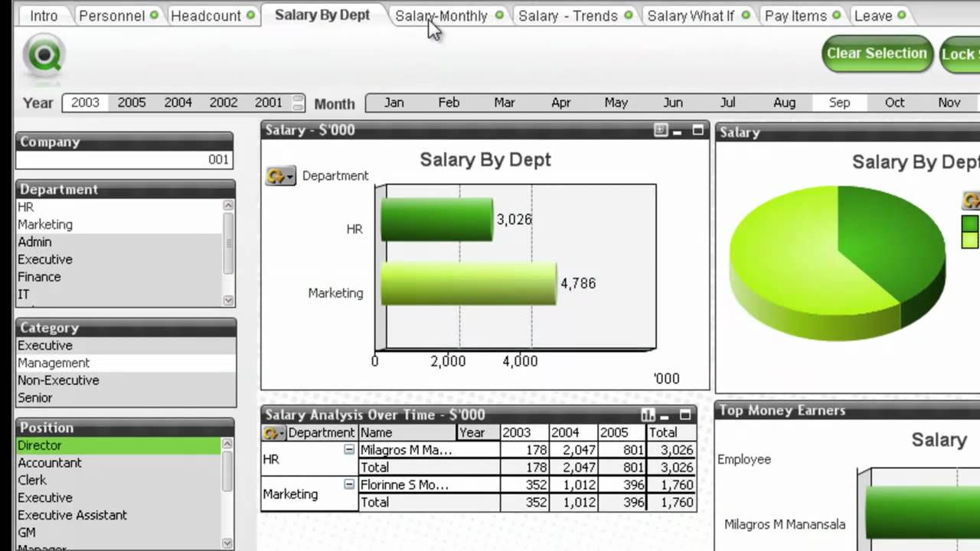The width and height of the screenshot is (980, 551).
Task: Select Director in the Position list
Action: (x=40, y=445)
